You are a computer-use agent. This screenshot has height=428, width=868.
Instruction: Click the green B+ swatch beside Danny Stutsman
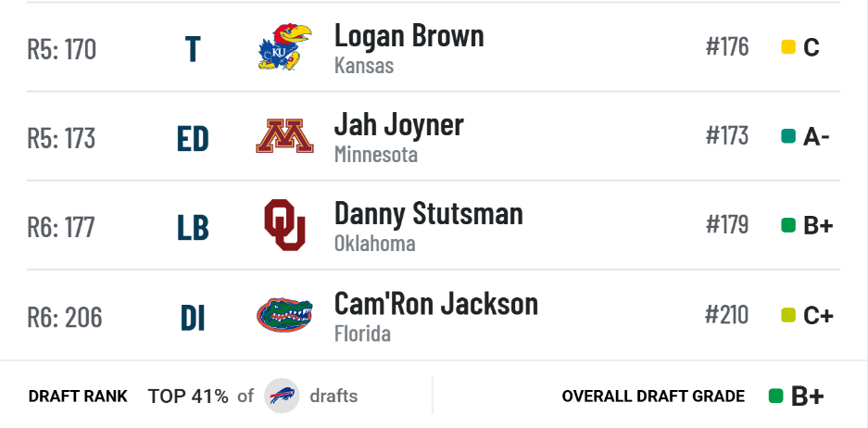tap(788, 225)
